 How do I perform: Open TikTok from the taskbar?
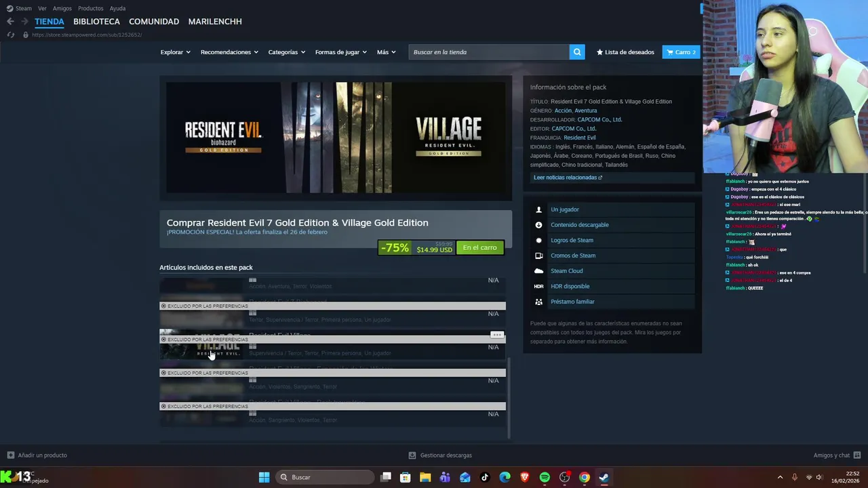coord(485,477)
